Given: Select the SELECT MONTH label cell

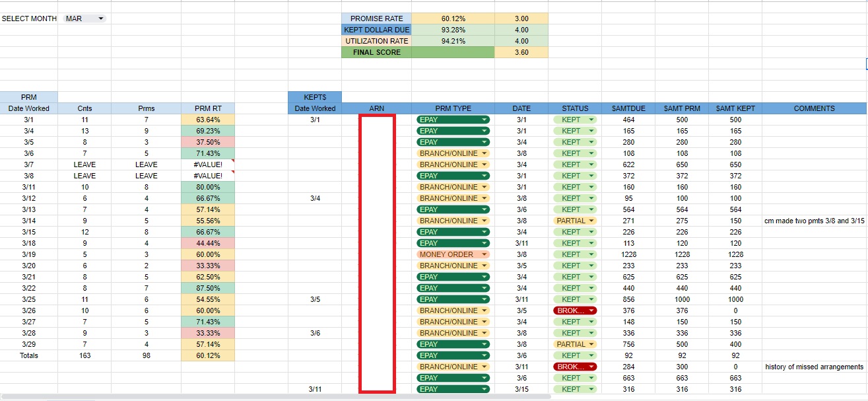Looking at the screenshot, I should [x=29, y=18].
